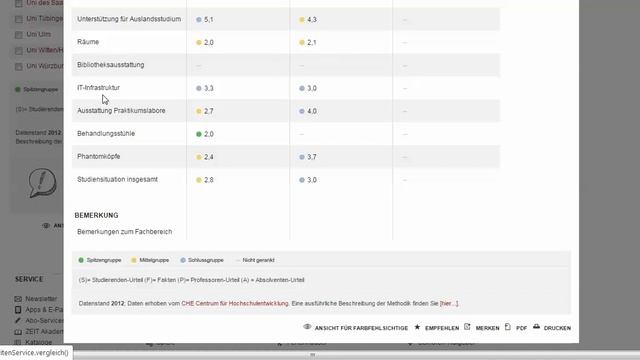Click value 2,0 in Behandlungsstühle row
The width and height of the screenshot is (640, 360).
(x=209, y=134)
